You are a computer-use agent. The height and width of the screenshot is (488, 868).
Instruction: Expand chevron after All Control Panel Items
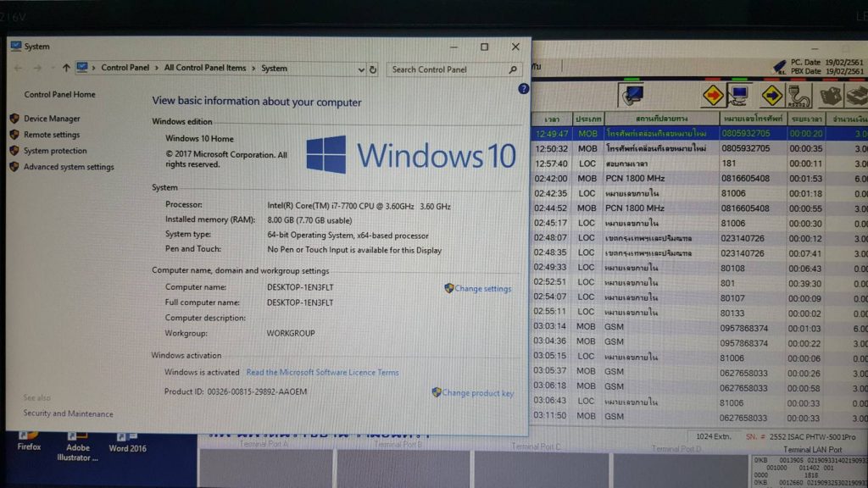pyautogui.click(x=253, y=69)
